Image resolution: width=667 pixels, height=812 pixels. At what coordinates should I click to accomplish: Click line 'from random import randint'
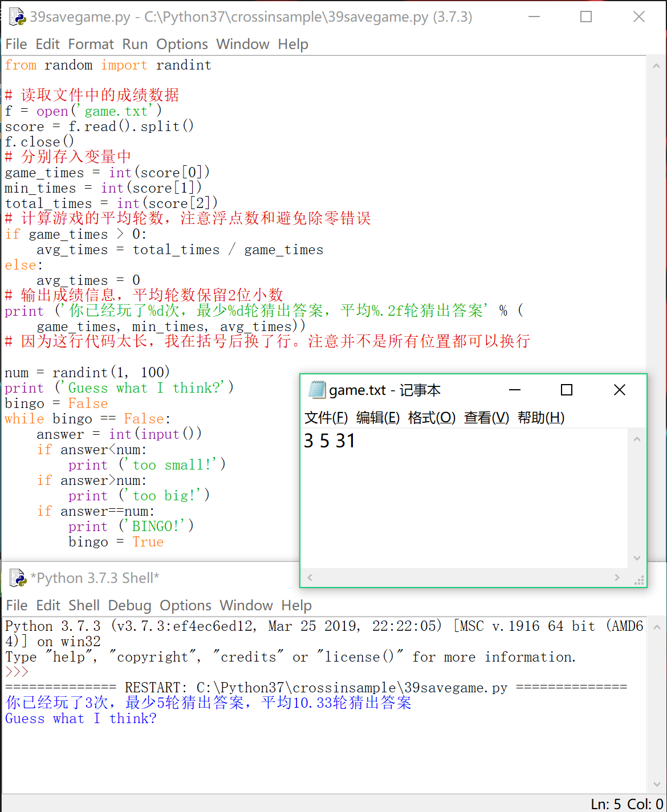[x=108, y=65]
